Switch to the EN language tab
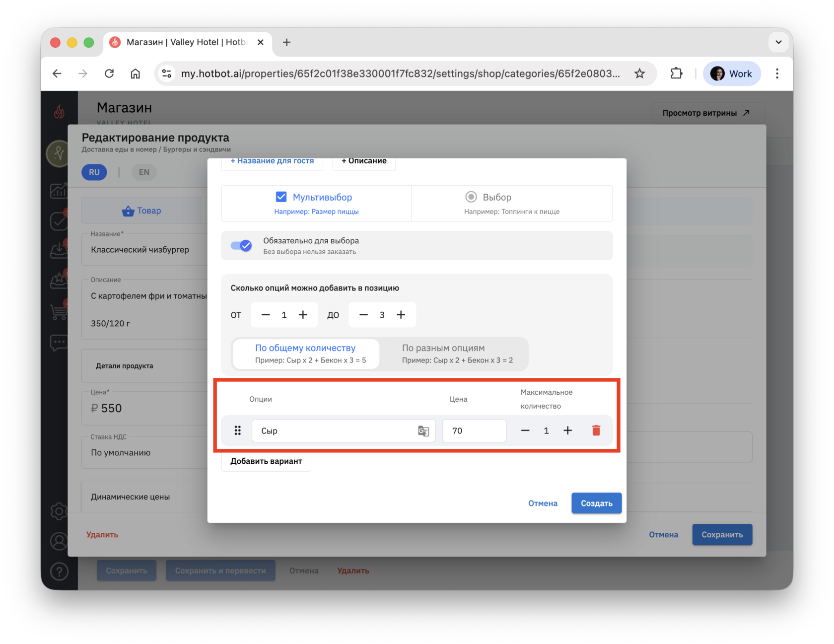 pyautogui.click(x=144, y=172)
